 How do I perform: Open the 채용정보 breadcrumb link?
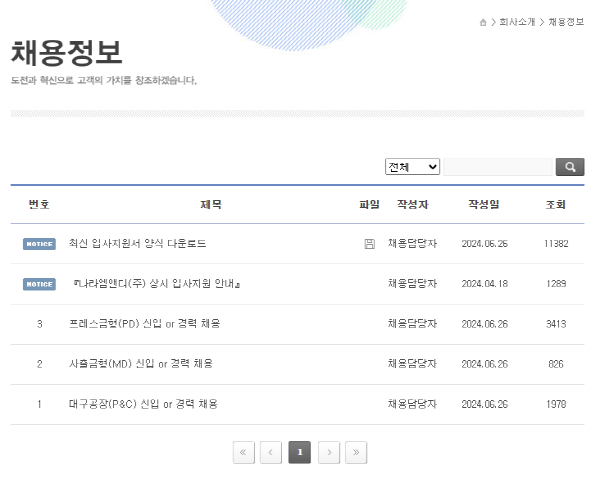[x=566, y=22]
